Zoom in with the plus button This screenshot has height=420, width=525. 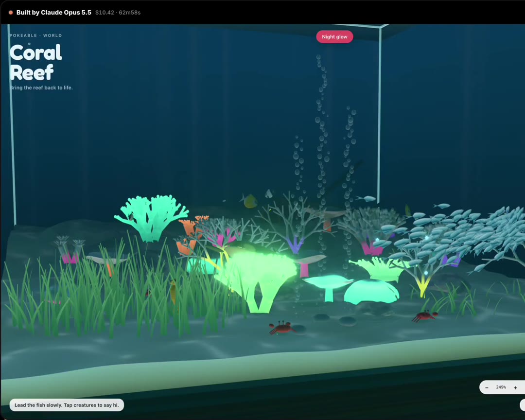(x=515, y=387)
